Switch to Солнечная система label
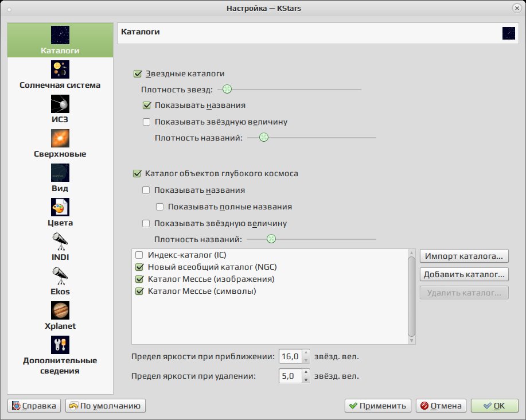The width and height of the screenshot is (526, 420). point(60,85)
